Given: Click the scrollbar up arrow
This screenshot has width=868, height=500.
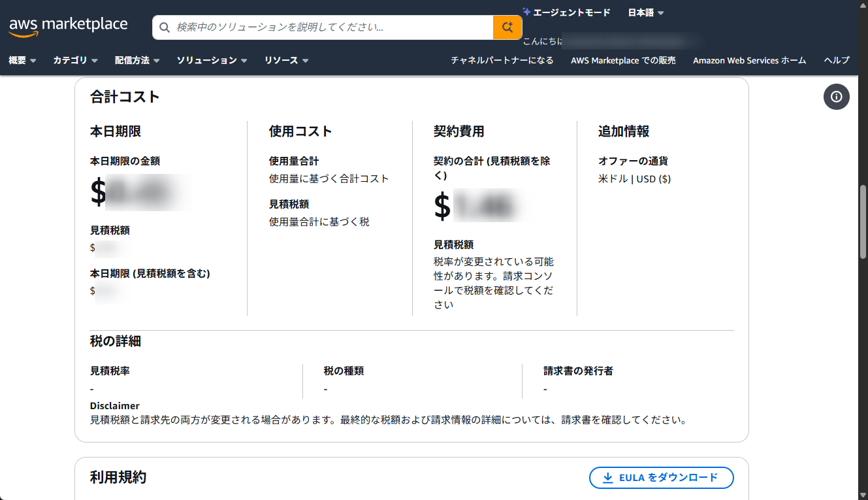Looking at the screenshot, I should pyautogui.click(x=862, y=5).
